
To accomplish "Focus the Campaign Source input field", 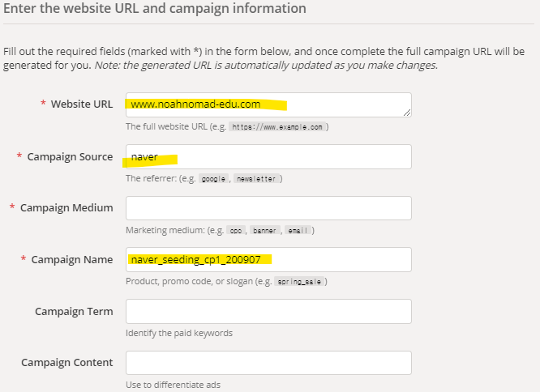I will pyautogui.click(x=268, y=156).
